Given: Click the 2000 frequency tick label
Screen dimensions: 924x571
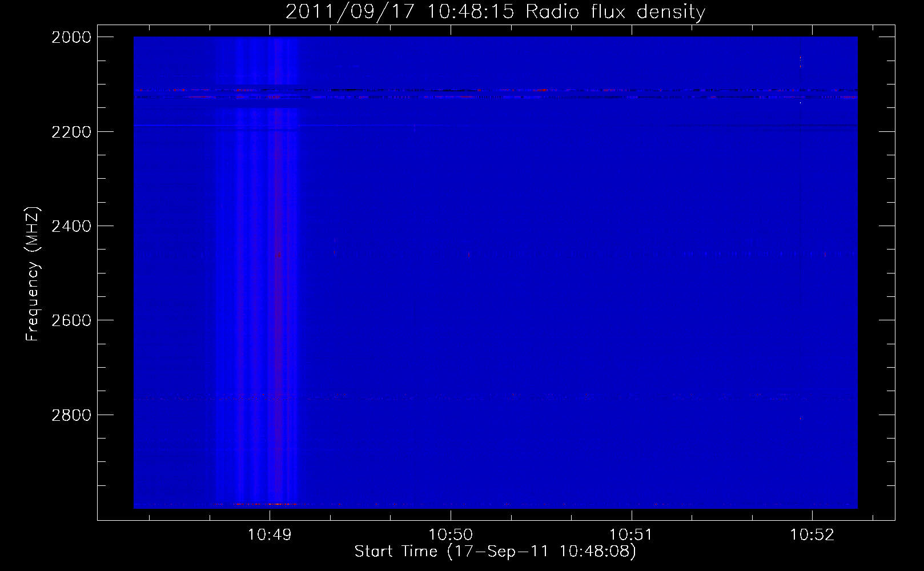Looking at the screenshot, I should [x=71, y=37].
